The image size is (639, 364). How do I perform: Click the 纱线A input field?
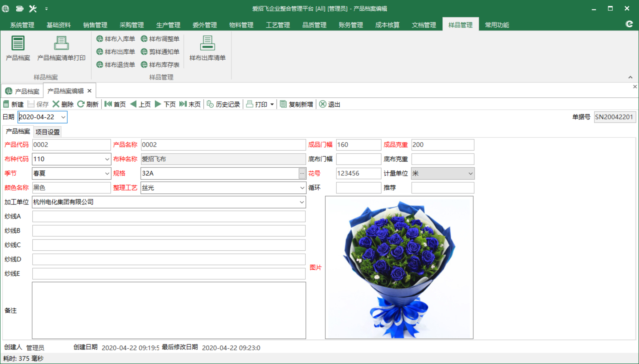169,216
